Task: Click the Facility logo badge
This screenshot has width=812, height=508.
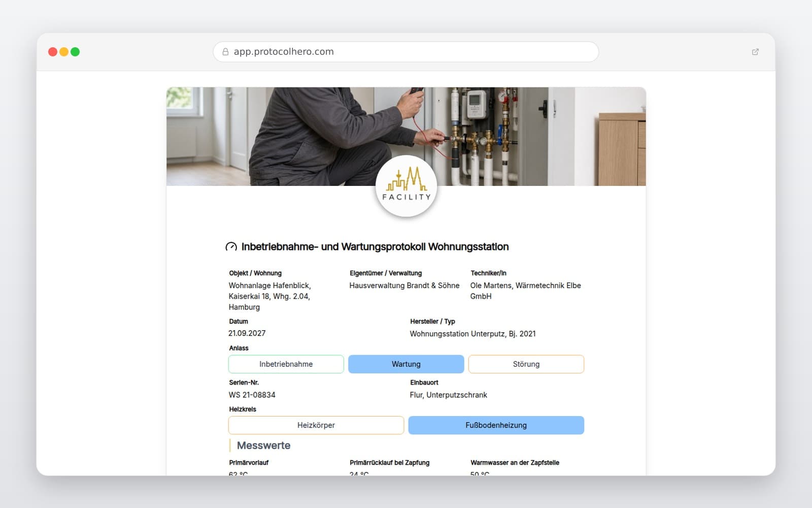Action: (x=406, y=186)
